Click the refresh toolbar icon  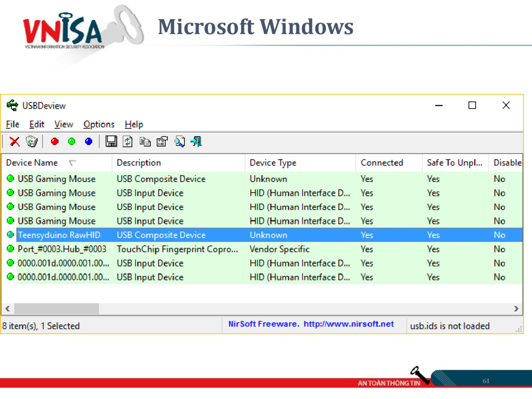[128, 141]
